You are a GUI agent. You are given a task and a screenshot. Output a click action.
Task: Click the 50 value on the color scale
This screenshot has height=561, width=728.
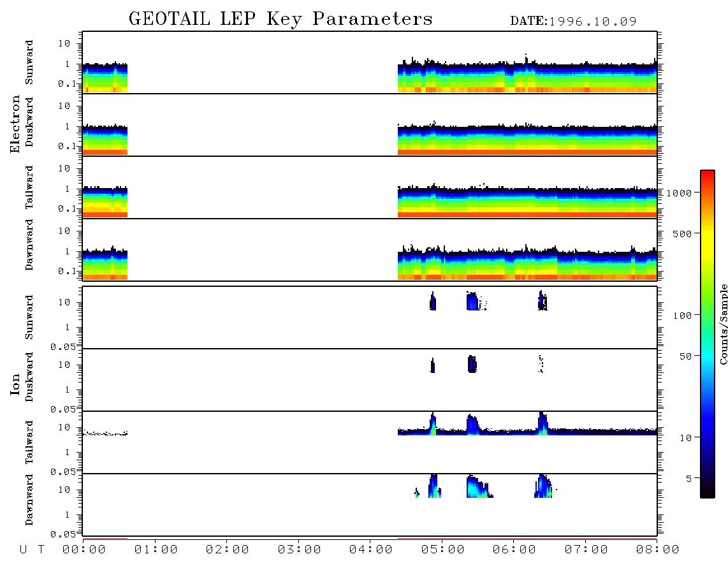pos(685,356)
